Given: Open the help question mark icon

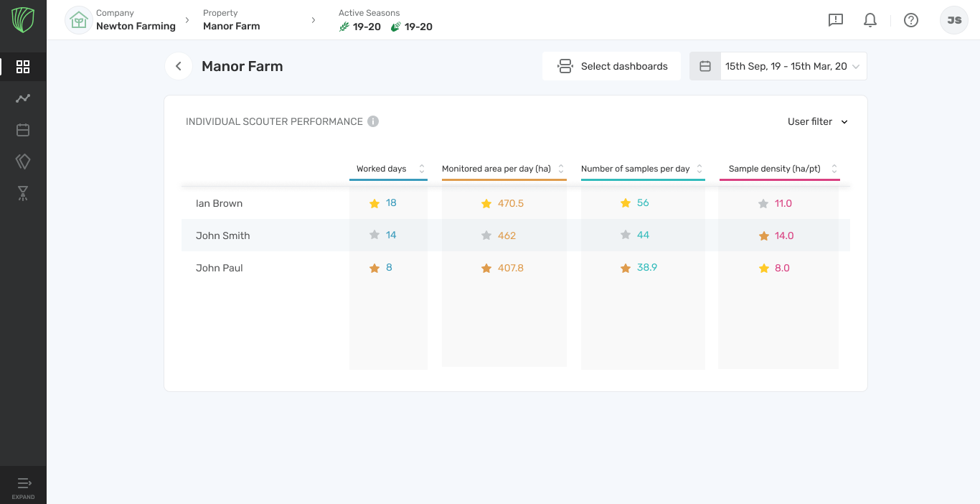Looking at the screenshot, I should (x=911, y=20).
